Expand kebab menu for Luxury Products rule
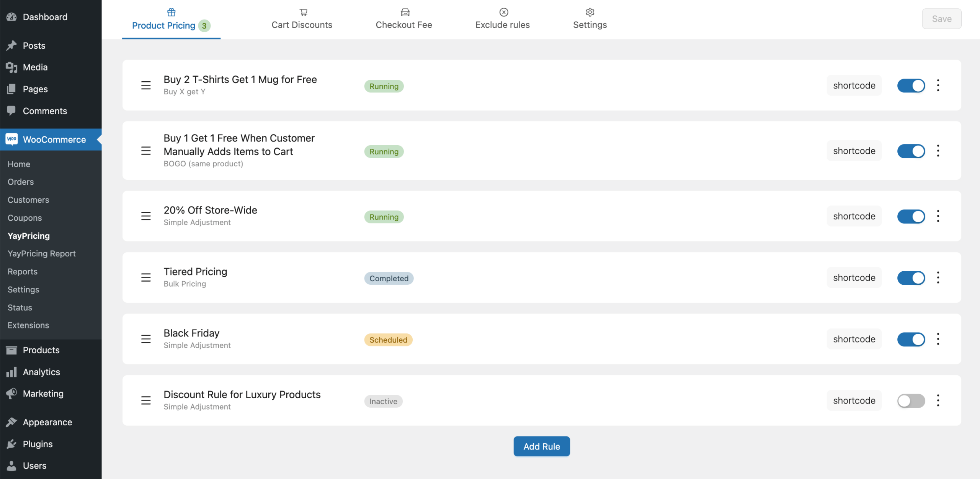The width and height of the screenshot is (980, 479). 938,400
